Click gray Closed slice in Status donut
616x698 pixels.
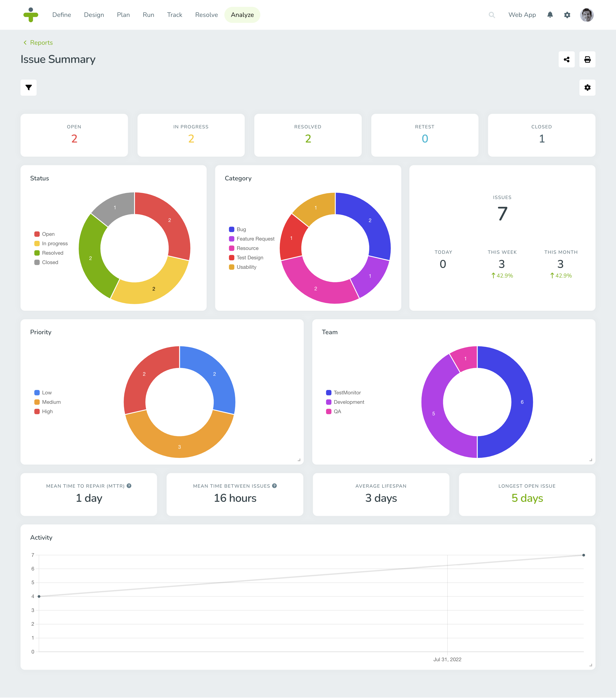(115, 207)
